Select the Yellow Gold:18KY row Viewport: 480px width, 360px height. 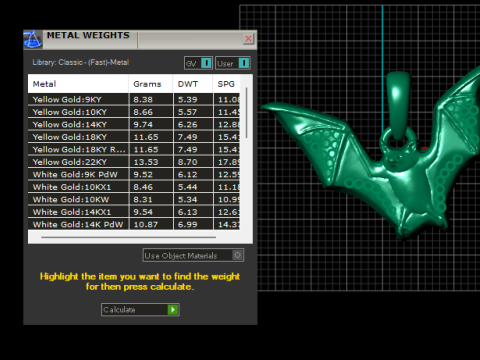tap(134, 137)
